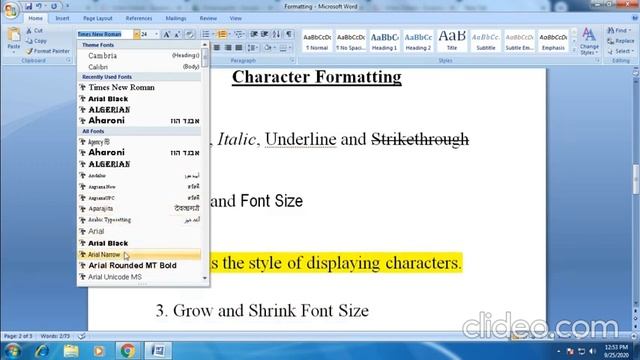Image resolution: width=640 pixels, height=360 pixels.
Task: Redo the last action
Action: click(x=54, y=6)
